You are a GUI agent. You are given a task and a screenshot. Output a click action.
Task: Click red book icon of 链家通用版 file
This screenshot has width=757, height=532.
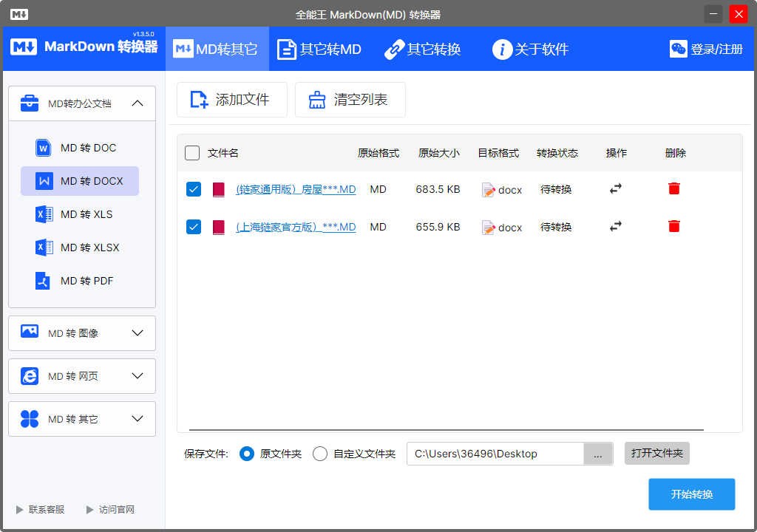[x=219, y=189]
